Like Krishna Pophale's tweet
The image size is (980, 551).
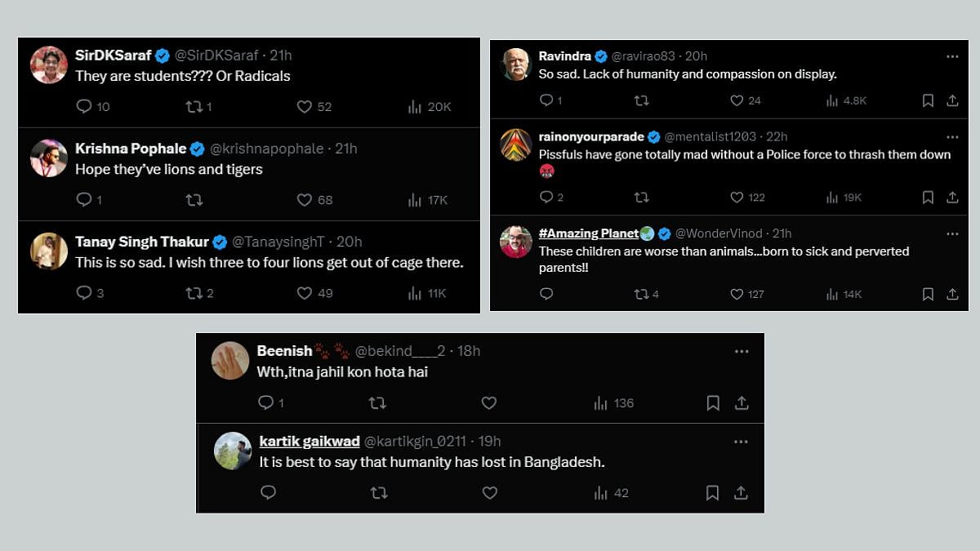click(x=305, y=200)
